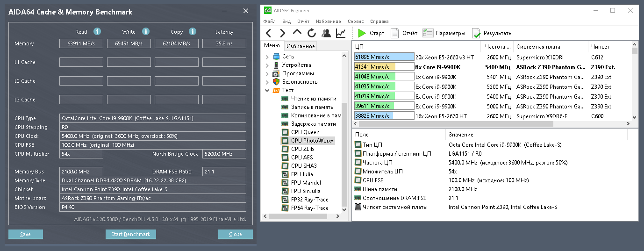Viewport: 644px width, 251px height.
Task: Click the line graph icon in toolbar
Action: 341,33
